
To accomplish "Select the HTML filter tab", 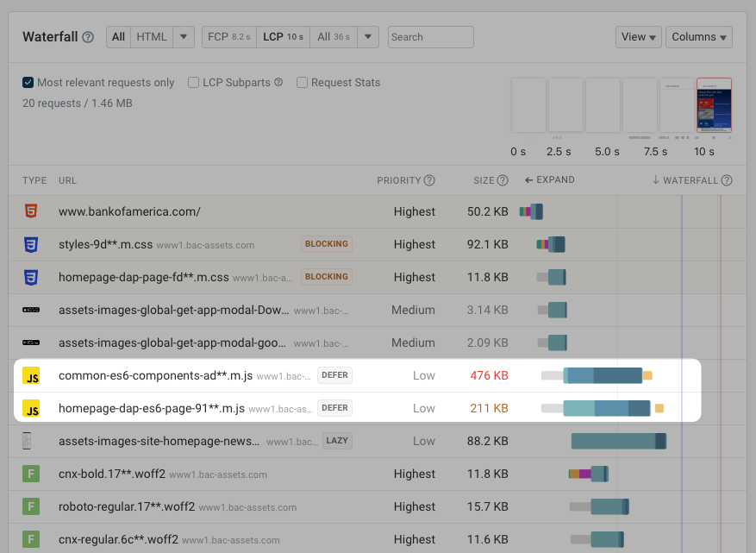I will 152,37.
